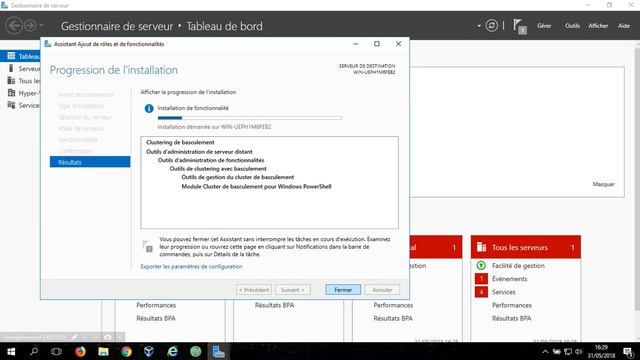Click Services in Tous les serveurs tile
640x360 pixels.
tap(503, 292)
